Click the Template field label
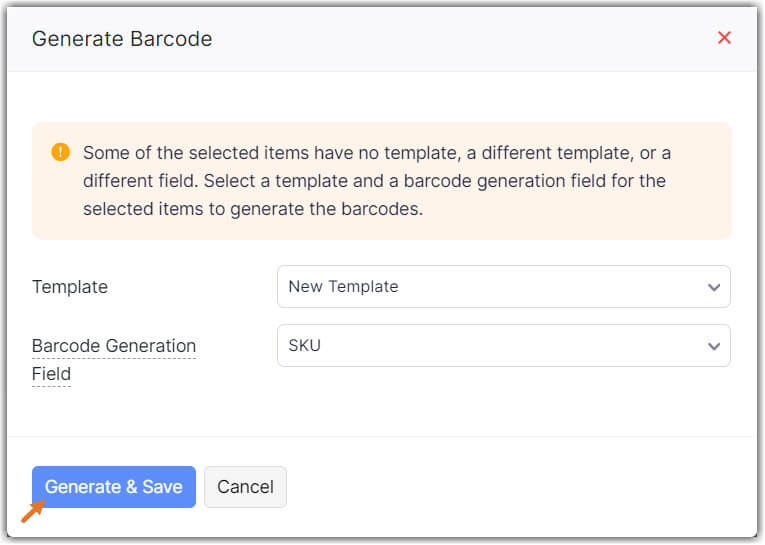The height and width of the screenshot is (545, 765). tap(70, 287)
